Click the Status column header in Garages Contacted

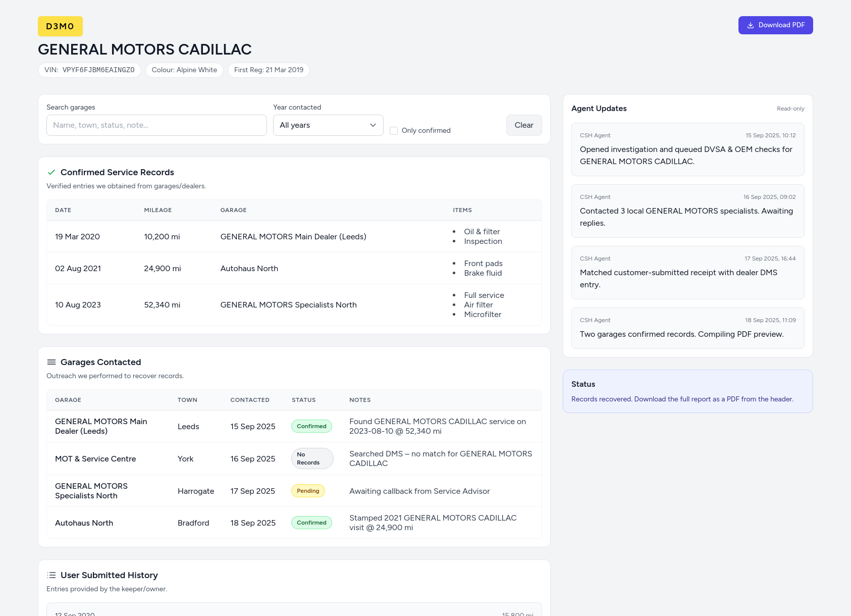(x=303, y=400)
